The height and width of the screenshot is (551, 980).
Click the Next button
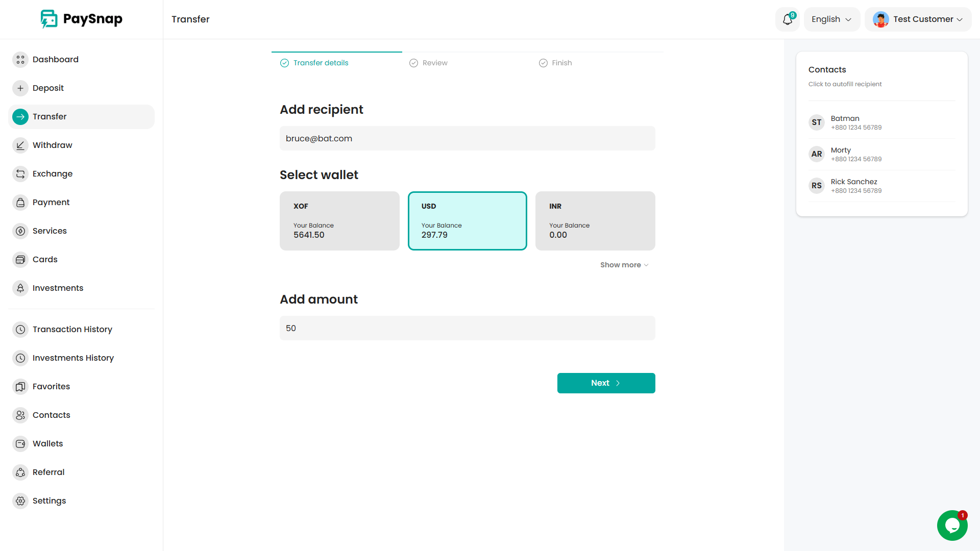606,383
